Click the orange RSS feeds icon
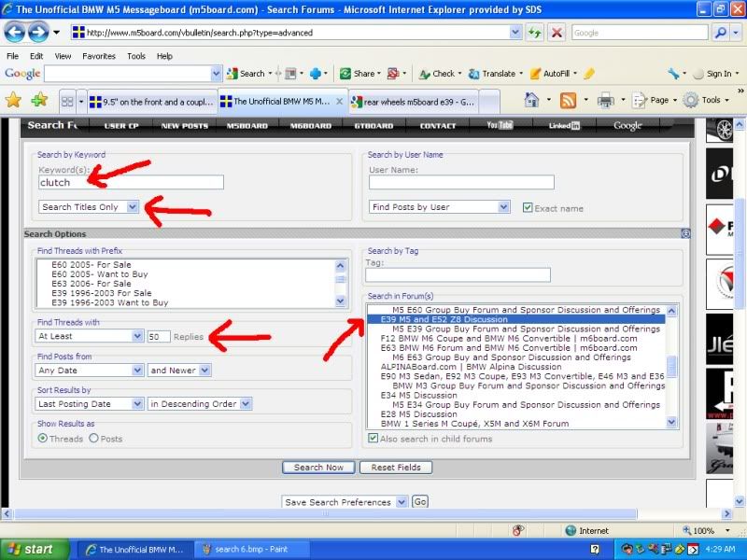This screenshot has width=747, height=560. pos(568,101)
